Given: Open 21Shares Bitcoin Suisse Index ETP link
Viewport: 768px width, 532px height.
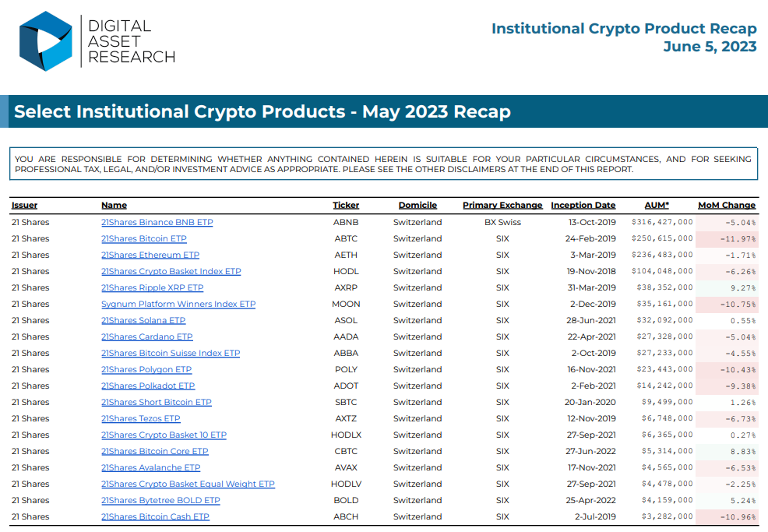Looking at the screenshot, I should 171,353.
